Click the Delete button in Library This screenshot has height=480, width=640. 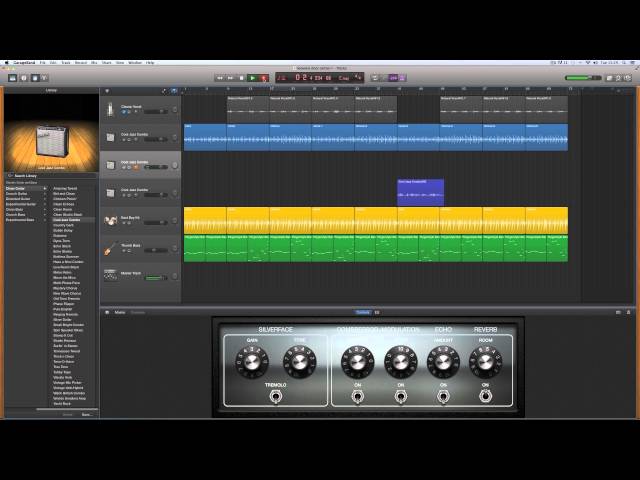(67, 415)
